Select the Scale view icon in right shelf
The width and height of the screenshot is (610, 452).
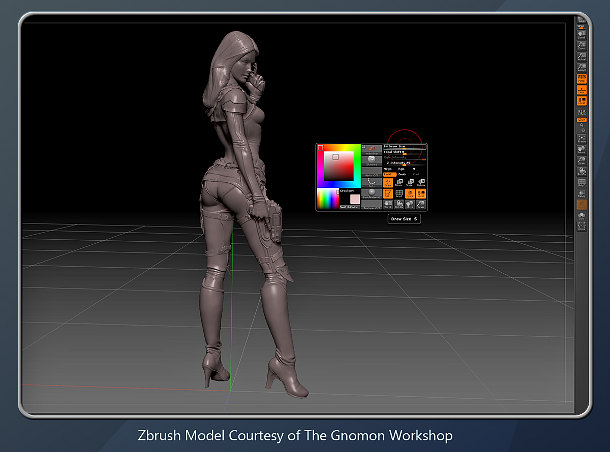[x=582, y=160]
